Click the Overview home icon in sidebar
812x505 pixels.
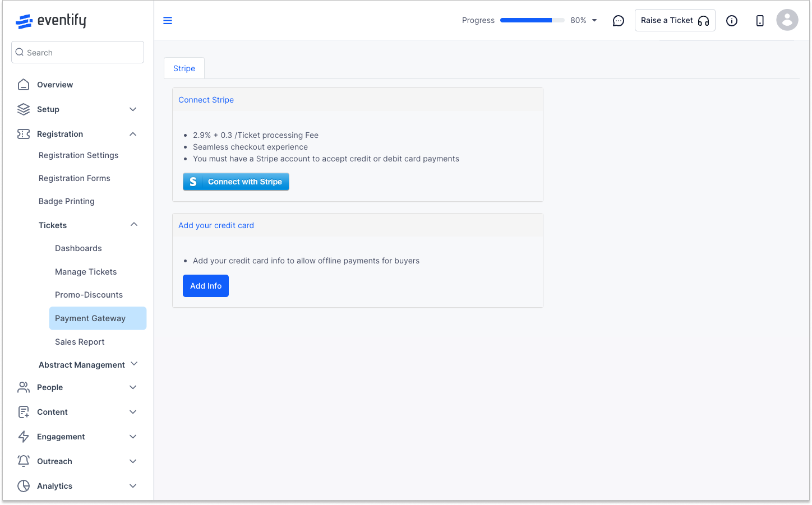[24, 84]
